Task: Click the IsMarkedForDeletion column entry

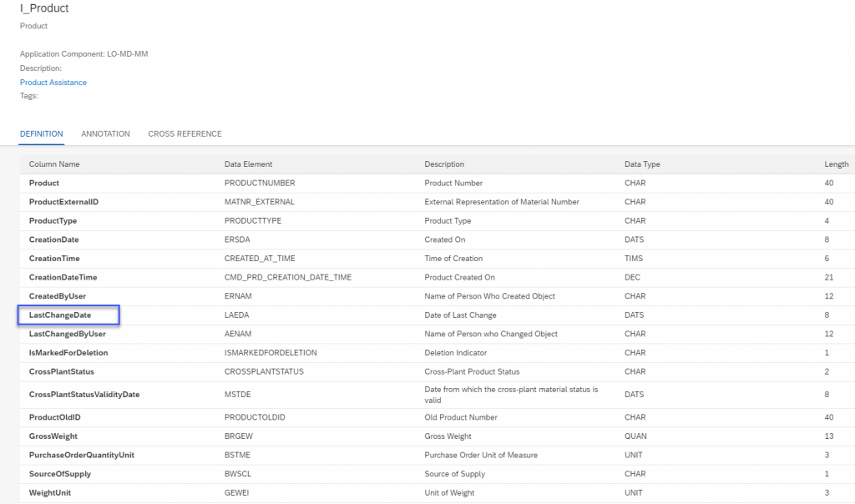Action: (x=68, y=352)
